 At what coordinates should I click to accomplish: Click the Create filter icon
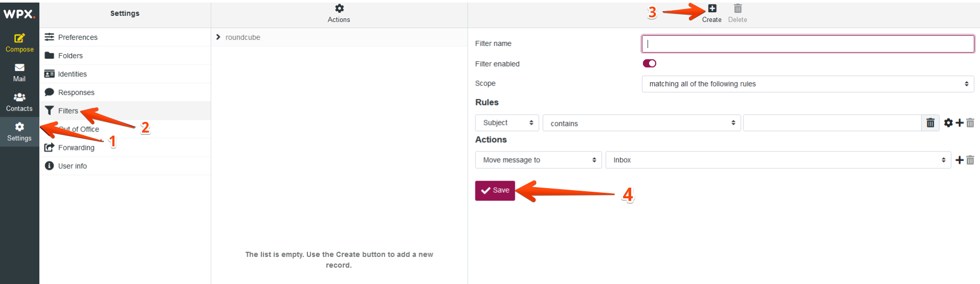(x=712, y=9)
